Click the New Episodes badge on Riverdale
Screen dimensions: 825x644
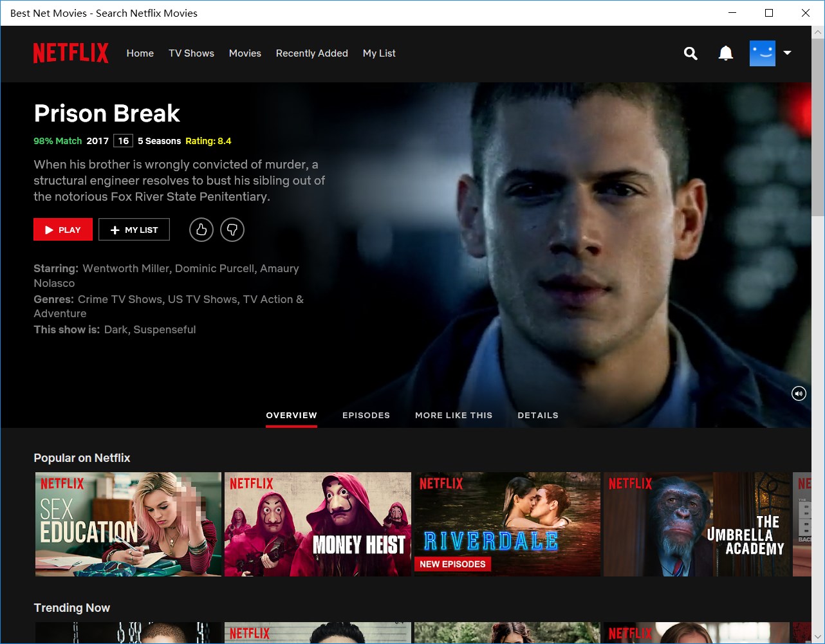pyautogui.click(x=453, y=564)
